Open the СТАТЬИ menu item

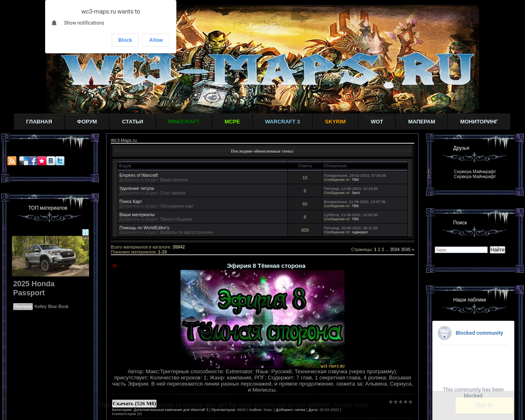pyautogui.click(x=132, y=122)
